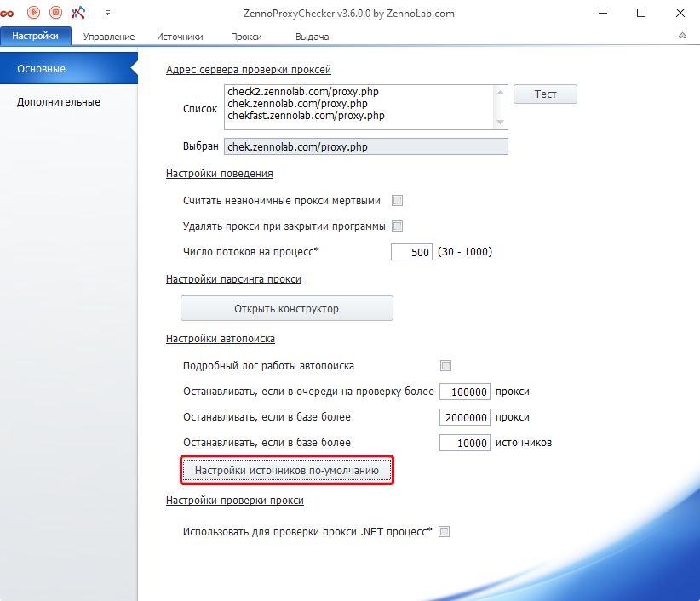Enable считать неанонимные прокси мертвыми
Viewport: 700px width, 601px height.
(397, 200)
